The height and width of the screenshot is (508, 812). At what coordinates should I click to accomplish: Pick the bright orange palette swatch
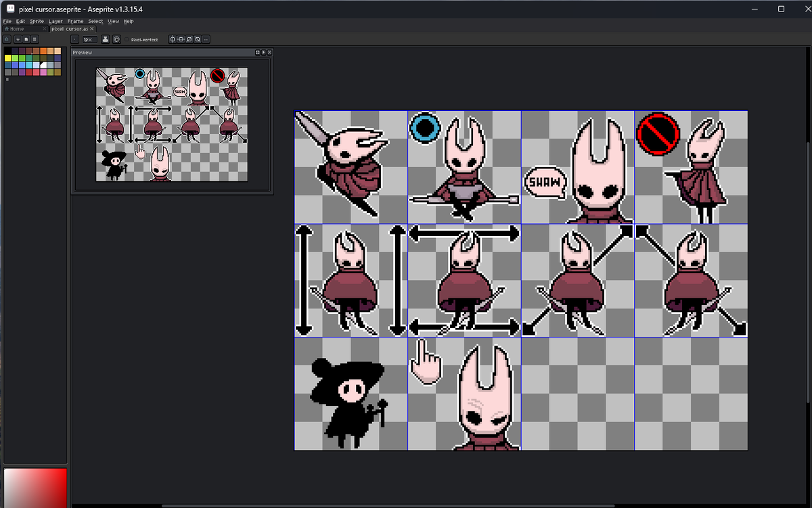click(43, 51)
